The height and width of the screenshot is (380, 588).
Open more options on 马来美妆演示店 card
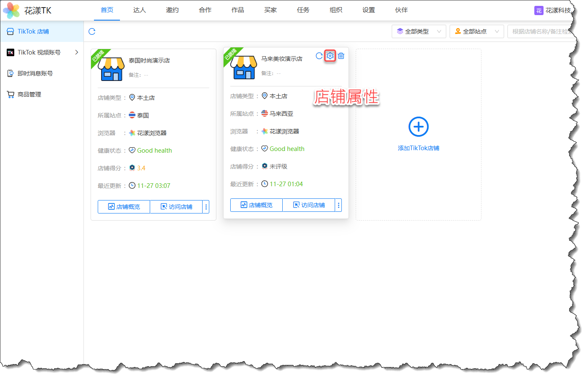[x=338, y=205]
